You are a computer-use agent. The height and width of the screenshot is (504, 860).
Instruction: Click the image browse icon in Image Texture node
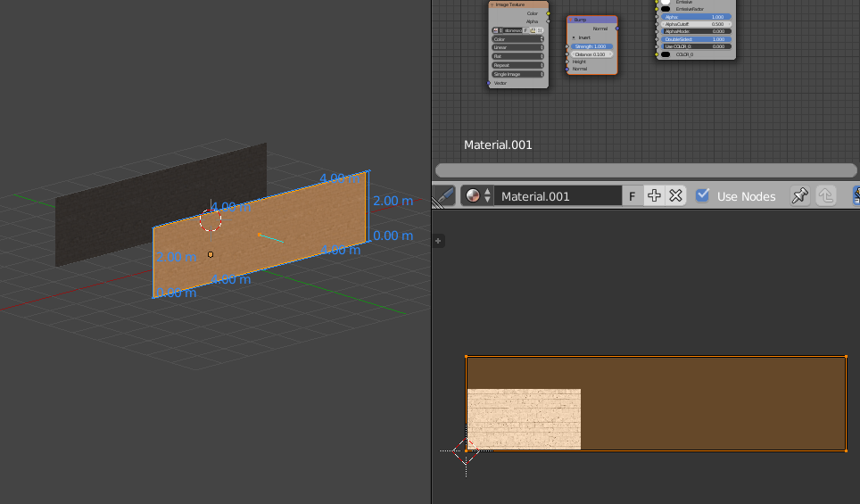pyautogui.click(x=497, y=30)
